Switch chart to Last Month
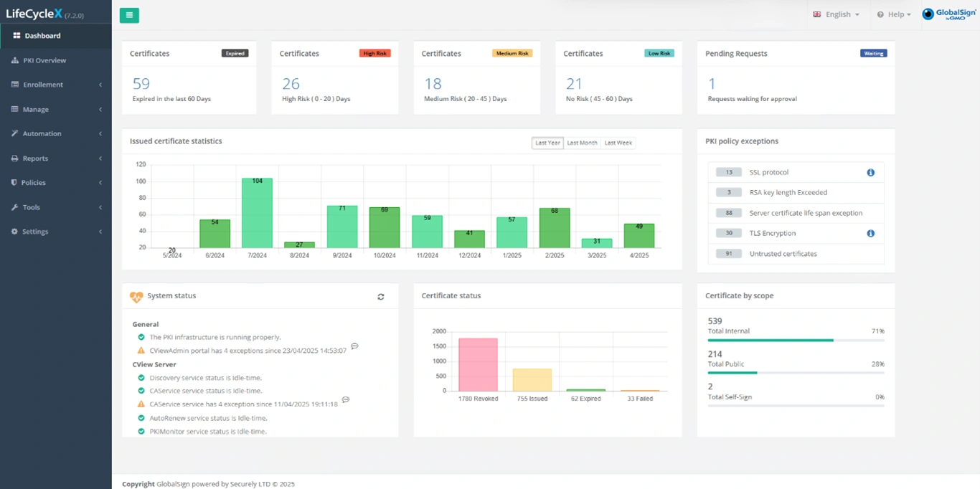The image size is (980, 489). click(582, 143)
